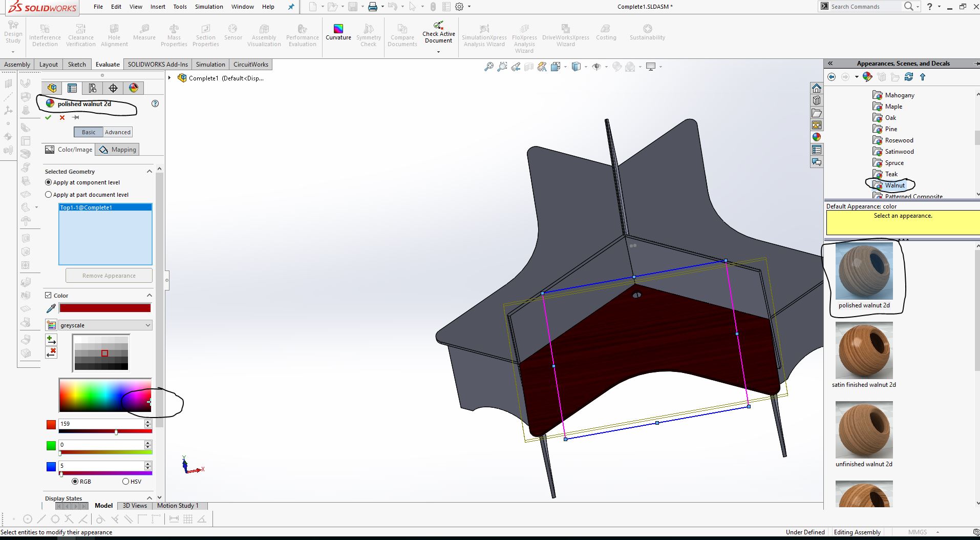Open the Simulation menu
The width and height of the screenshot is (980, 540).
tap(208, 7)
